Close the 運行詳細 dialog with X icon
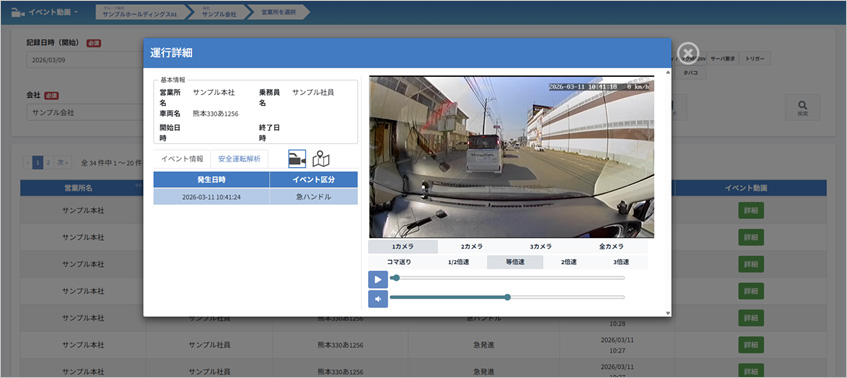The height and width of the screenshot is (378, 847). click(x=687, y=53)
